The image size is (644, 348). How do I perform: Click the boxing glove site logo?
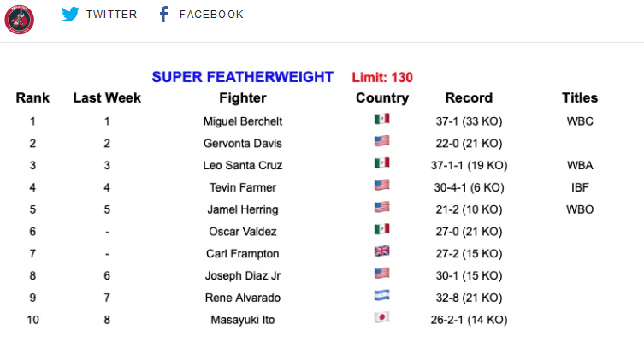[20, 20]
